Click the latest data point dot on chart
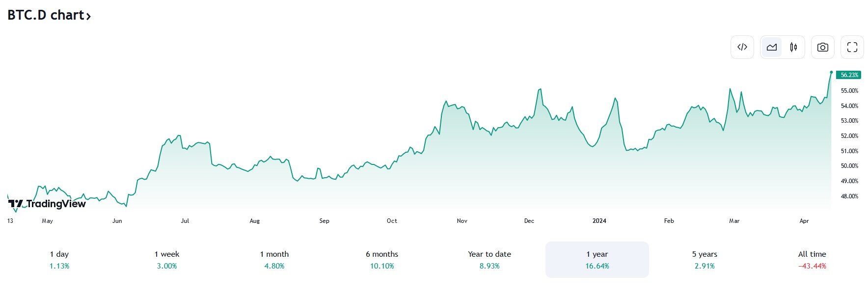The width and height of the screenshot is (868, 297). click(831, 72)
